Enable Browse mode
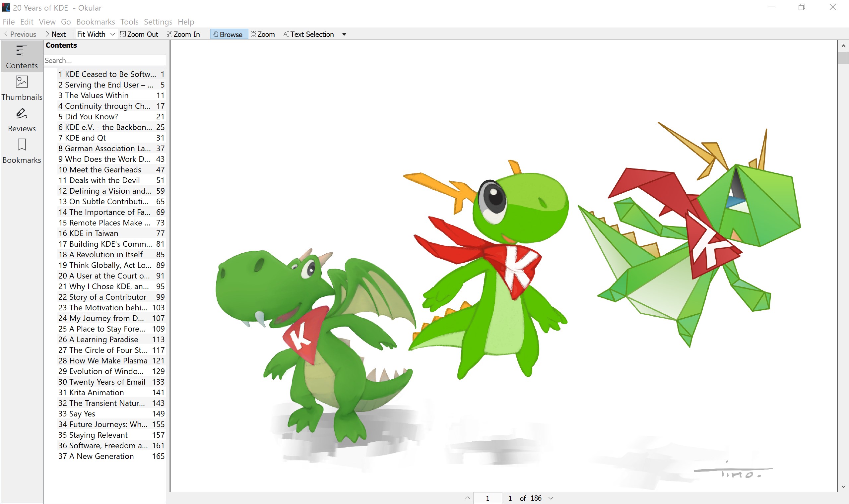 229,34
